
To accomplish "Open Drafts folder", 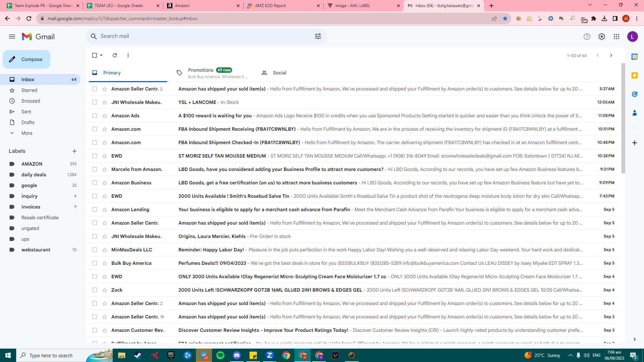I will [x=40, y=122].
